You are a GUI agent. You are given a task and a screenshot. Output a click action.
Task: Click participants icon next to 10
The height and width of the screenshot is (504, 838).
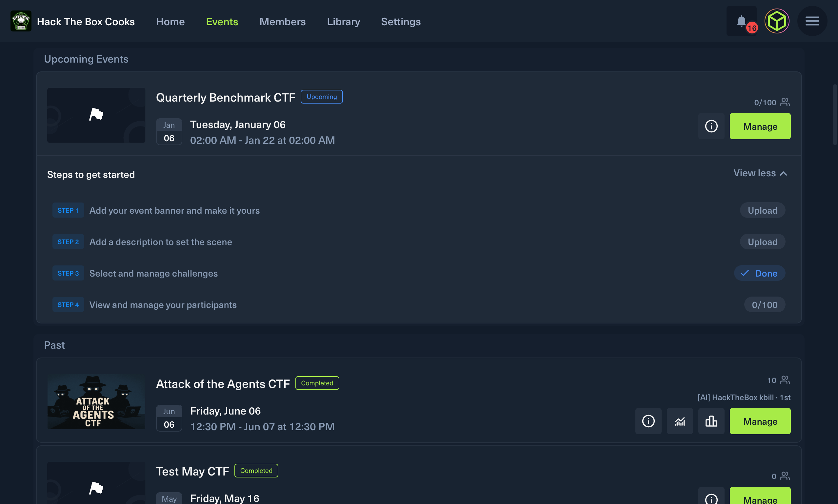(785, 380)
